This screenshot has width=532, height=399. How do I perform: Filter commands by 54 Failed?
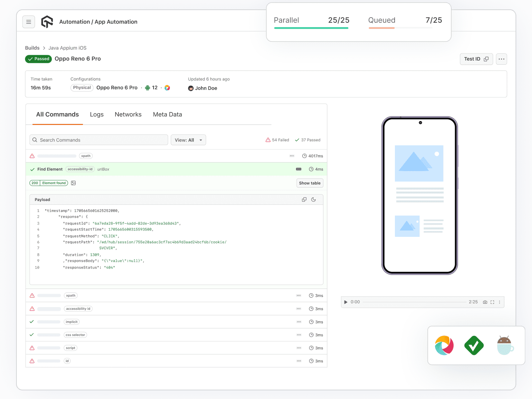[x=278, y=140]
